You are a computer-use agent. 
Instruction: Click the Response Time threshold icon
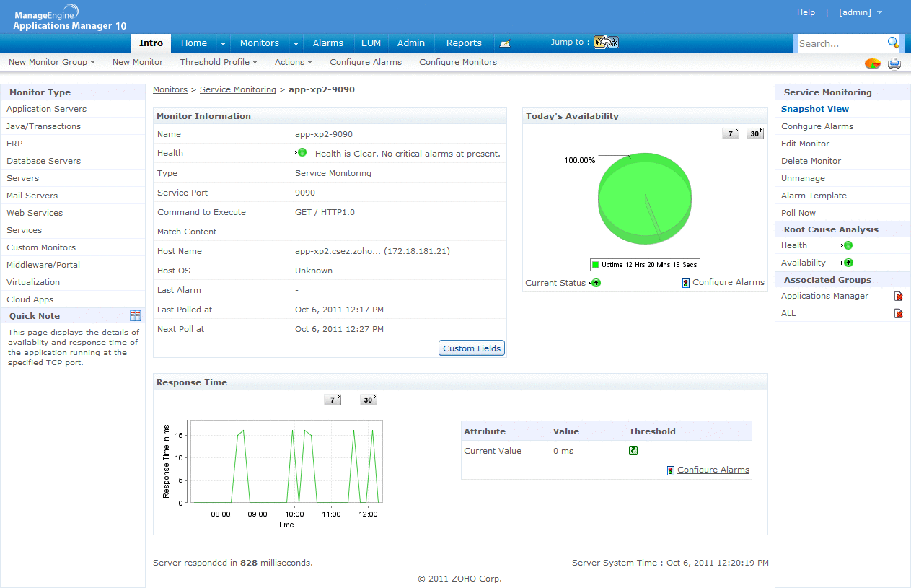point(633,451)
